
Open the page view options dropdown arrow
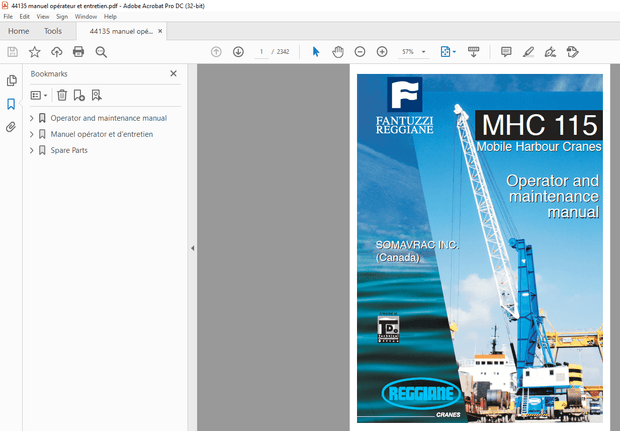(454, 52)
